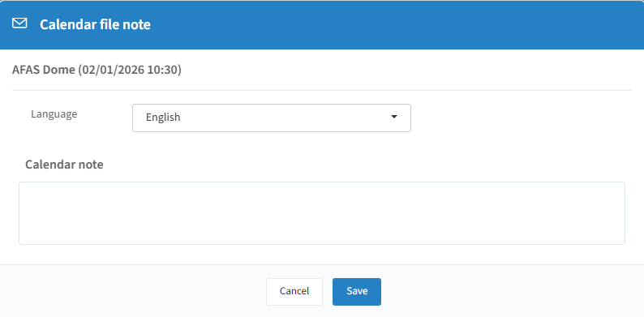The image size is (644, 317).
Task: Click the Language field label
Action: 54,114
